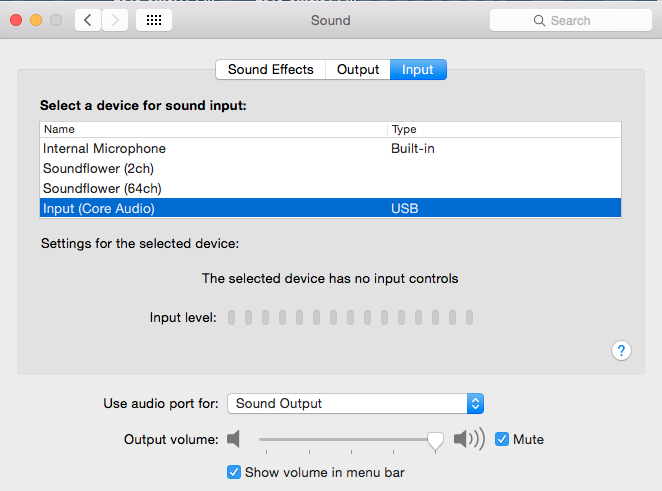Click the magnifying glass search icon
662x491 pixels.
pos(541,20)
